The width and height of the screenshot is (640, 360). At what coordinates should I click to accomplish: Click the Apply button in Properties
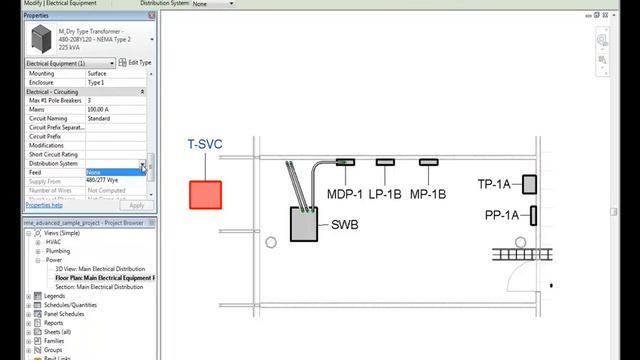137,205
